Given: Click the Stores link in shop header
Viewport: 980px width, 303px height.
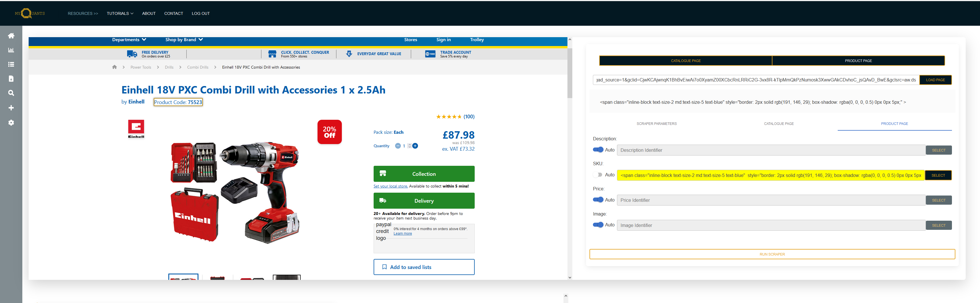Looking at the screenshot, I should point(411,39).
